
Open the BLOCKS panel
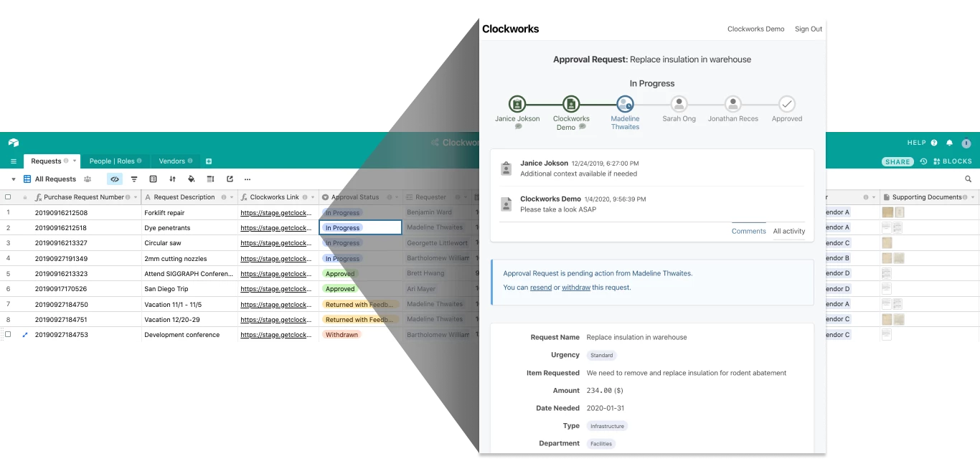click(953, 161)
